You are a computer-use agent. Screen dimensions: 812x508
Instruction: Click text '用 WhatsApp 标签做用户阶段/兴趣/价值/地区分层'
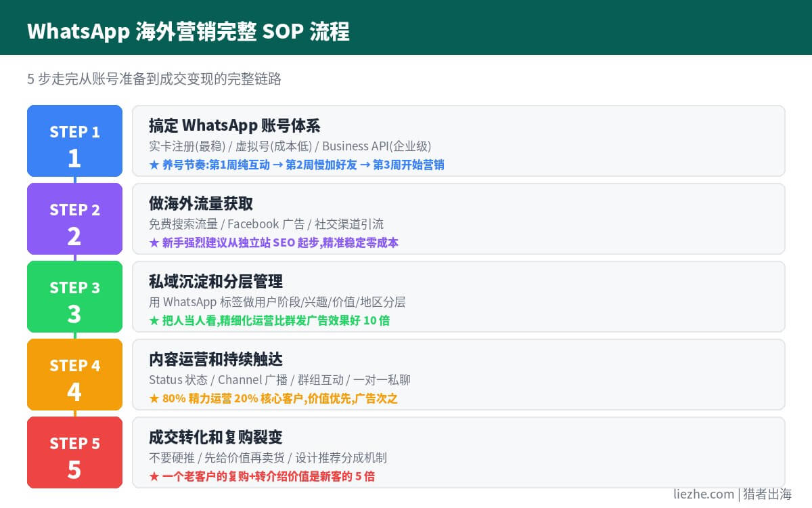pyautogui.click(x=277, y=302)
